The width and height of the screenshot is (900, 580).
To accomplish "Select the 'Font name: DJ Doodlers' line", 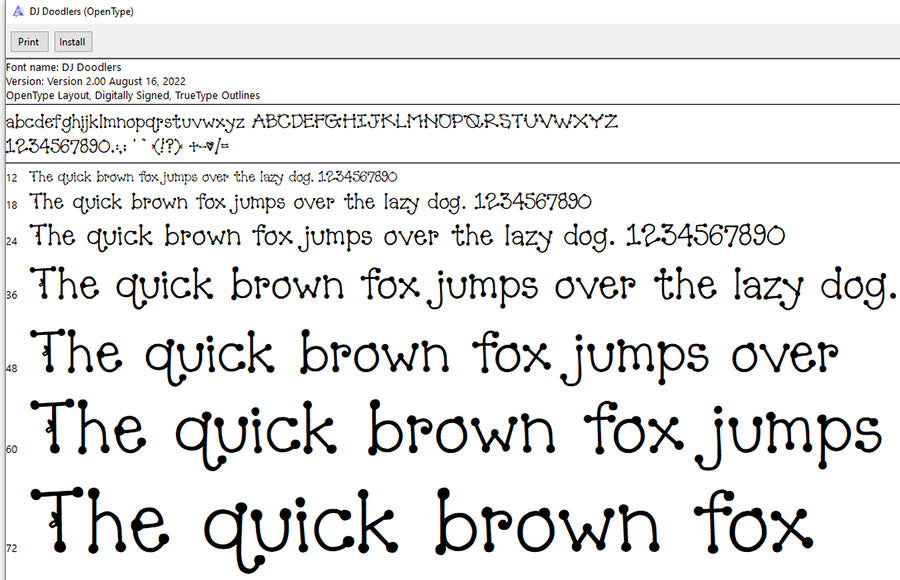I will pyautogui.click(x=64, y=67).
